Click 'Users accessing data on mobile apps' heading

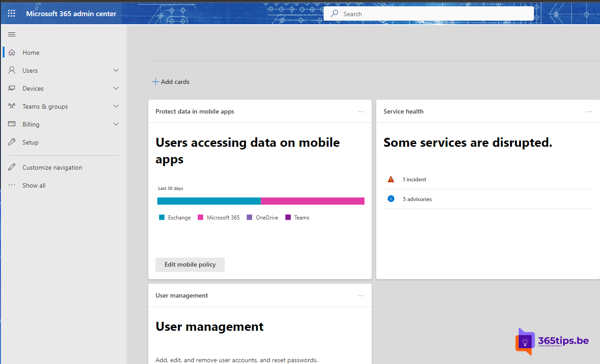click(248, 151)
